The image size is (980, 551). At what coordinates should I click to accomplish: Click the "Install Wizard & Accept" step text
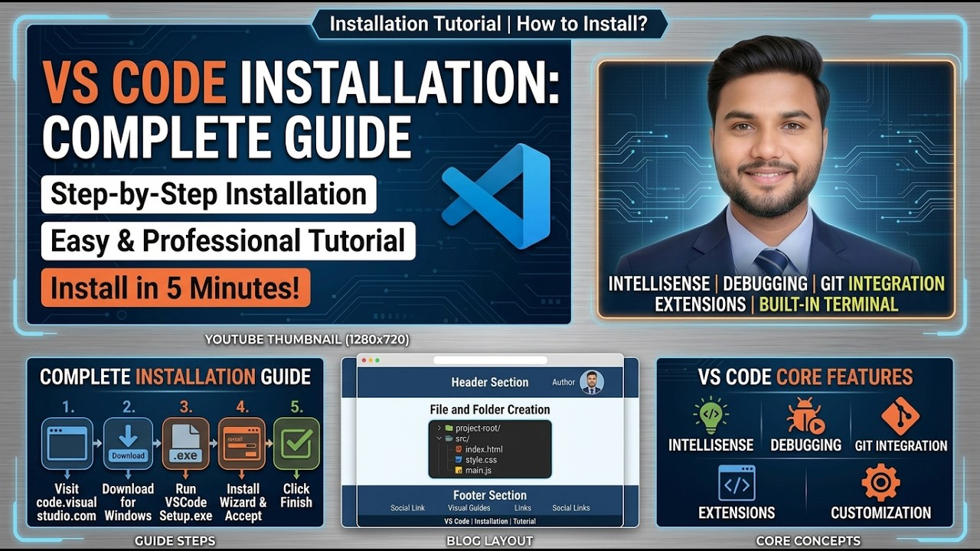243,502
